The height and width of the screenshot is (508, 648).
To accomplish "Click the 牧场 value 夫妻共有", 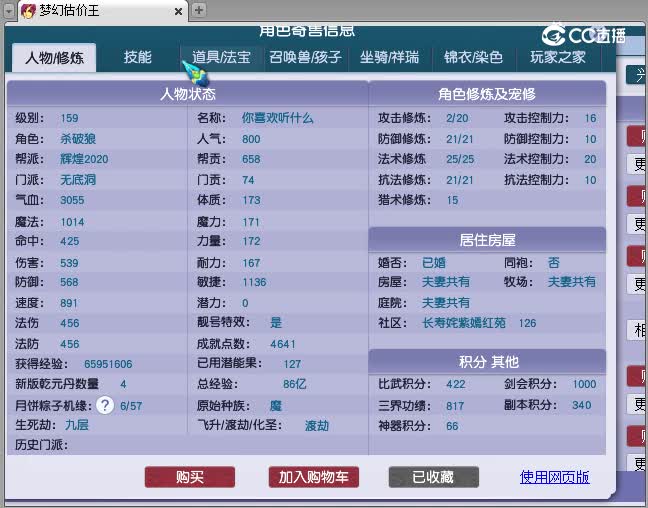I will click(x=572, y=282).
